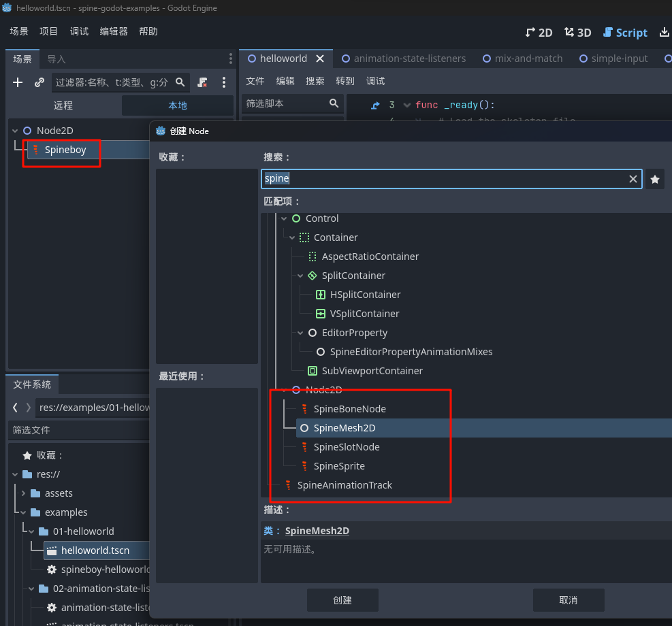
Task: Switch to mix-and-match script tab
Action: click(x=523, y=59)
